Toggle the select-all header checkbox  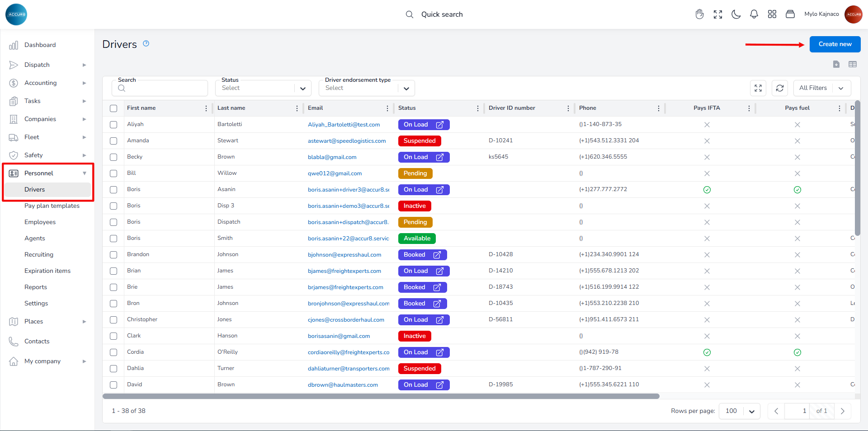click(x=113, y=108)
